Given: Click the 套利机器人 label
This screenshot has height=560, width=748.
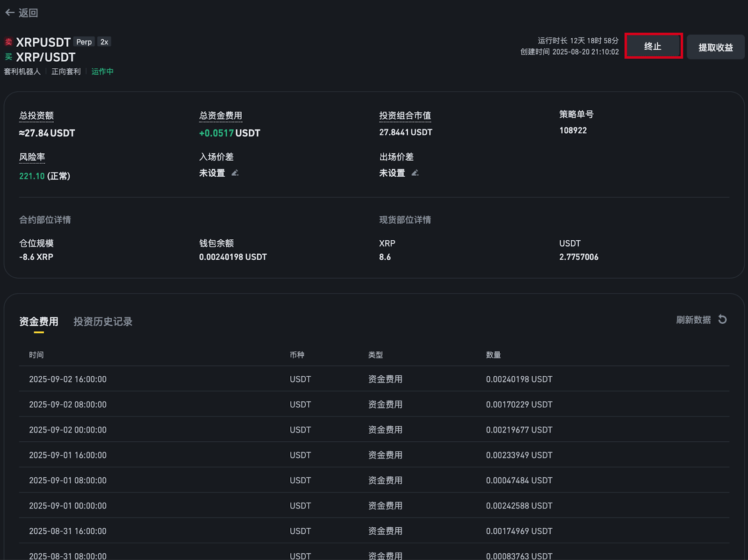Looking at the screenshot, I should pyautogui.click(x=23, y=71).
